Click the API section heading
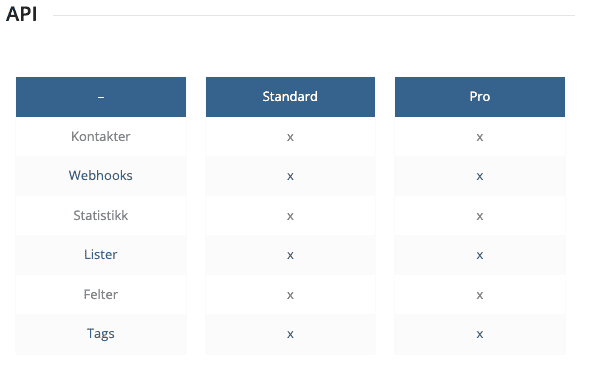590x368 pixels. coord(21,14)
